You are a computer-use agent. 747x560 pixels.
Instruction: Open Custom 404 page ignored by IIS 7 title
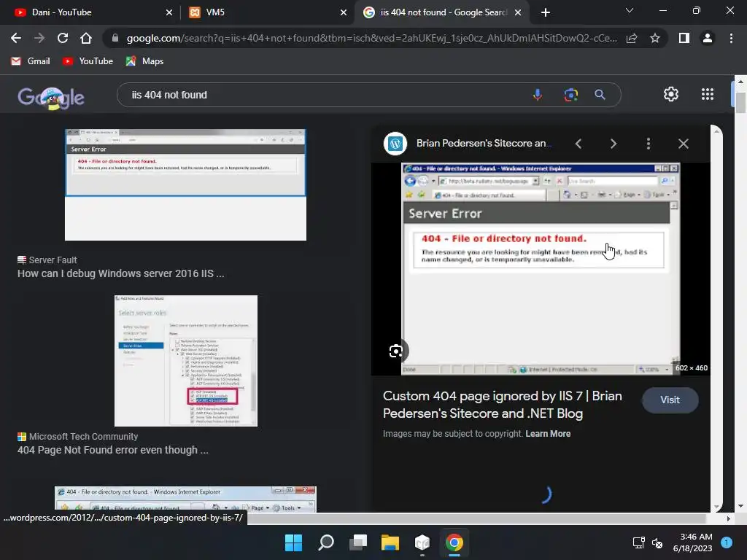(502, 405)
